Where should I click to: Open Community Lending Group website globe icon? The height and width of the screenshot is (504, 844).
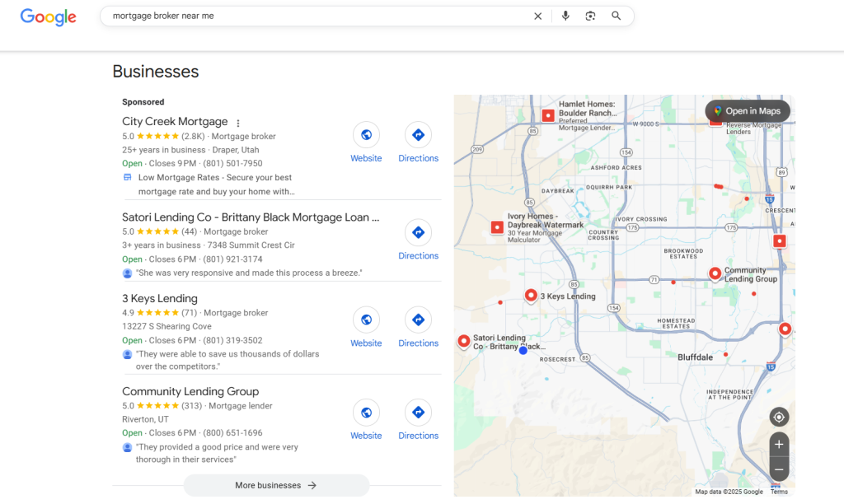tap(366, 413)
